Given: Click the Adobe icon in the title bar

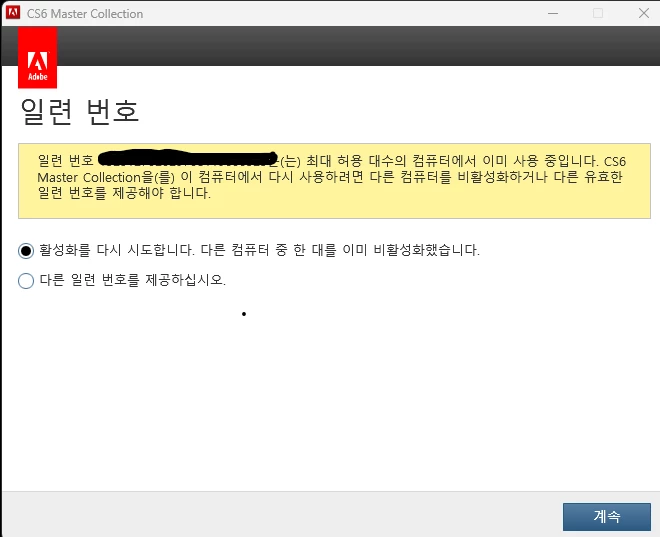Looking at the screenshot, I should pyautogui.click(x=13, y=13).
